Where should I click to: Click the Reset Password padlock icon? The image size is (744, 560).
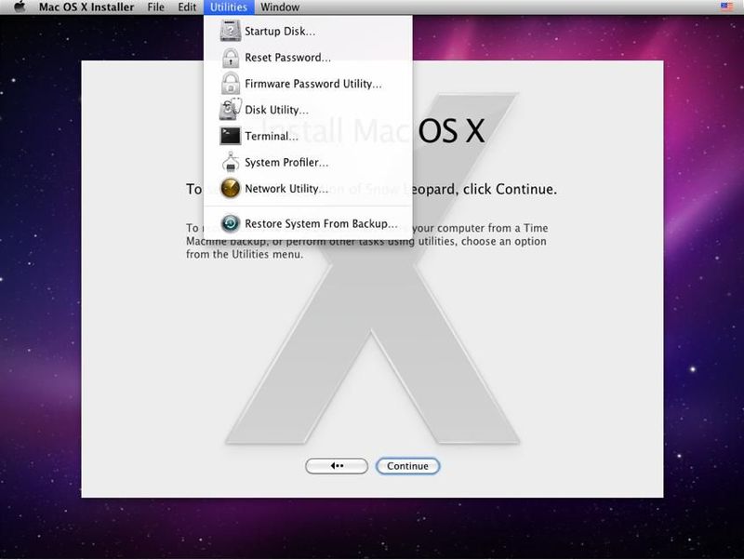pyautogui.click(x=230, y=58)
